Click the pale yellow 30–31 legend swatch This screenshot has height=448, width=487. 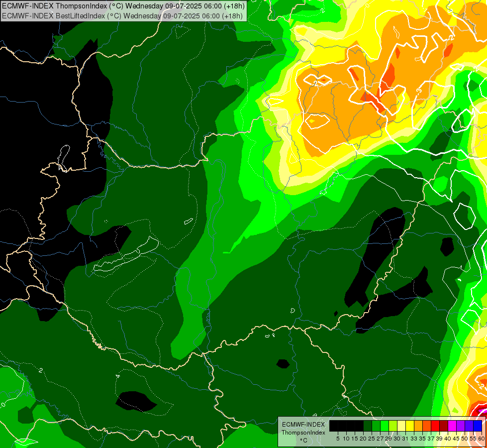click(401, 426)
